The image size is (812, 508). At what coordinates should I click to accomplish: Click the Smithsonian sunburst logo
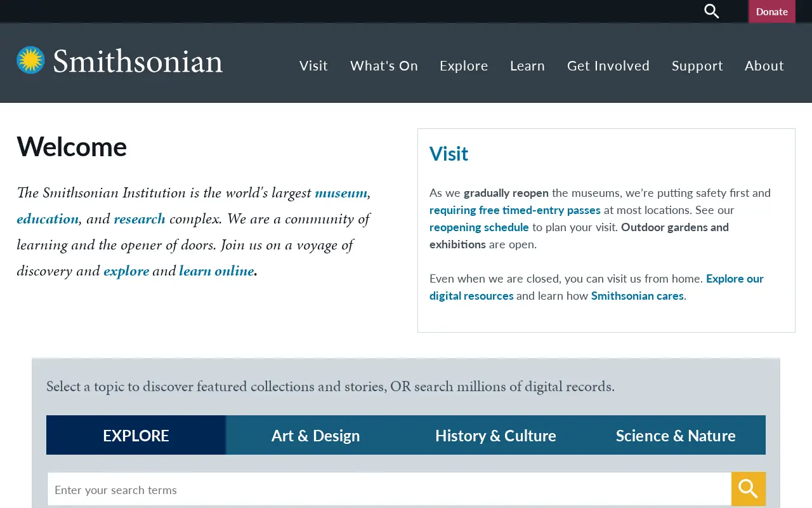point(30,60)
